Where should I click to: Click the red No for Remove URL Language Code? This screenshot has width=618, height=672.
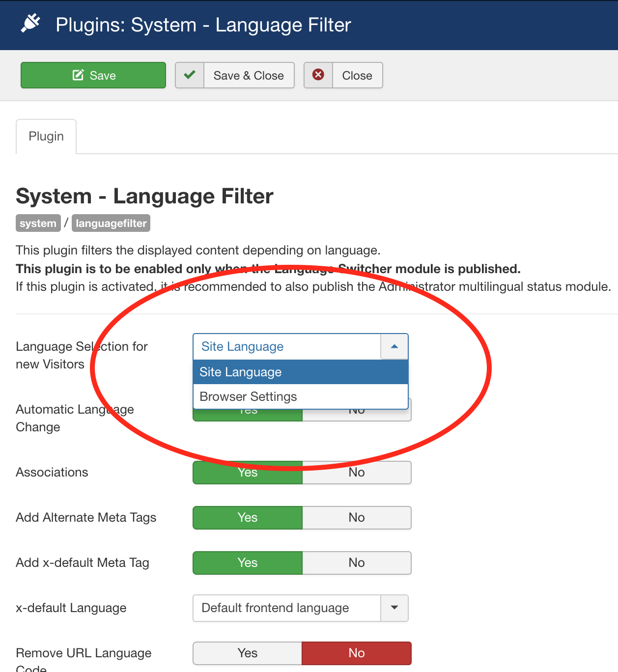tap(357, 653)
